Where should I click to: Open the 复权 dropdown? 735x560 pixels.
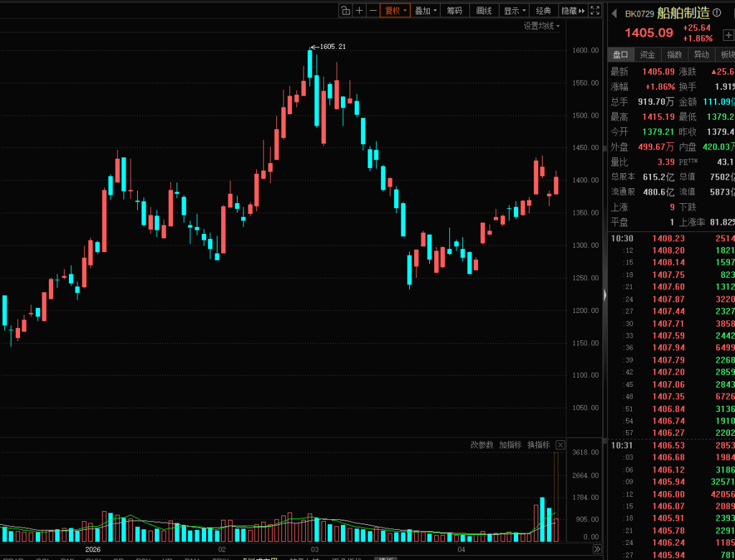[x=395, y=11]
